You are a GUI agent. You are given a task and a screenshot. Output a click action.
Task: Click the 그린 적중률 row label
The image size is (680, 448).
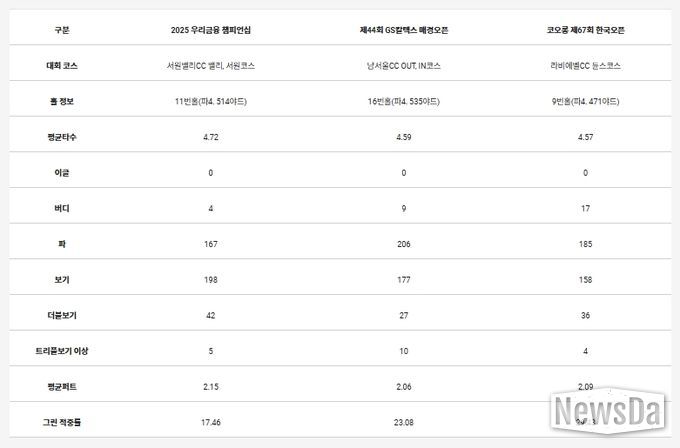coord(63,423)
